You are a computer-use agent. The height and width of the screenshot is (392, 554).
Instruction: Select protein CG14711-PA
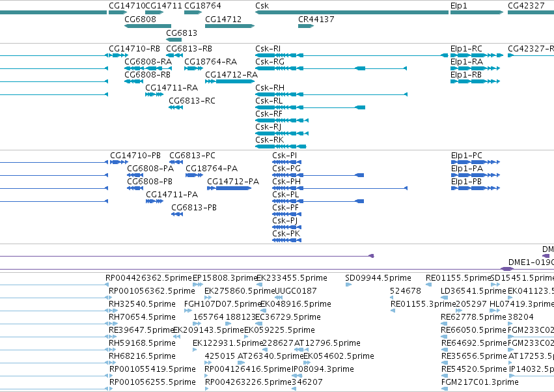pos(172,195)
